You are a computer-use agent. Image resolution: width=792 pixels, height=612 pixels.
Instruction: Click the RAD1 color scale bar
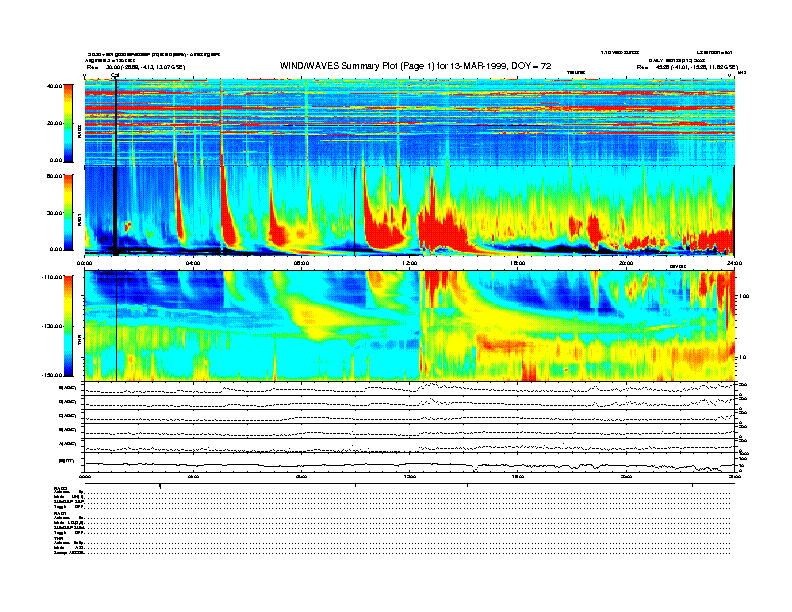pyautogui.click(x=68, y=212)
